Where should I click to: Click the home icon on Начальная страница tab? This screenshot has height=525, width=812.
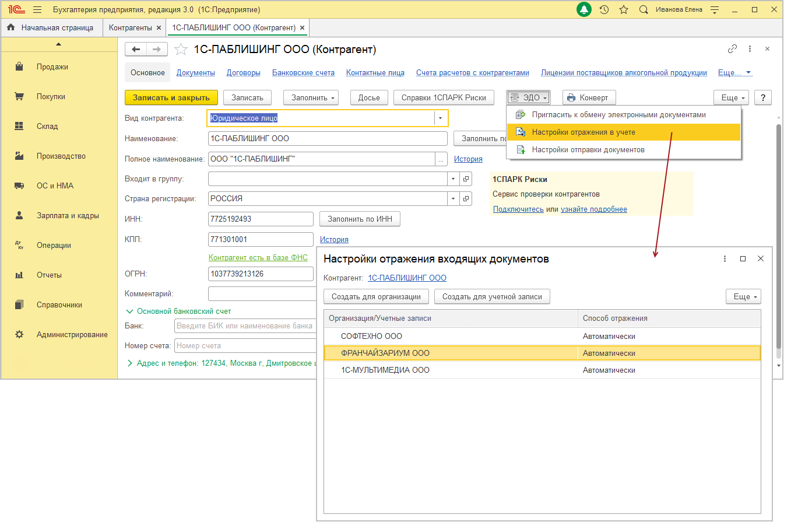tap(10, 27)
